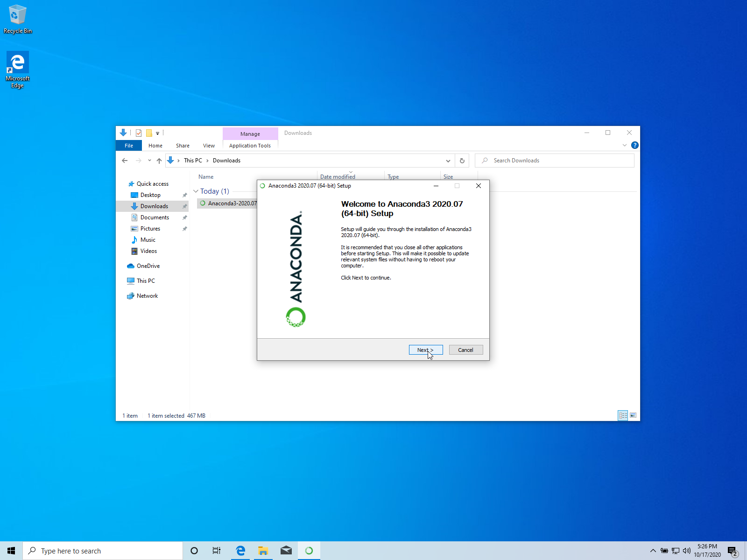Screen dimensions: 747x560
Task: Open File Explorer taskbar icon
Action: click(263, 551)
